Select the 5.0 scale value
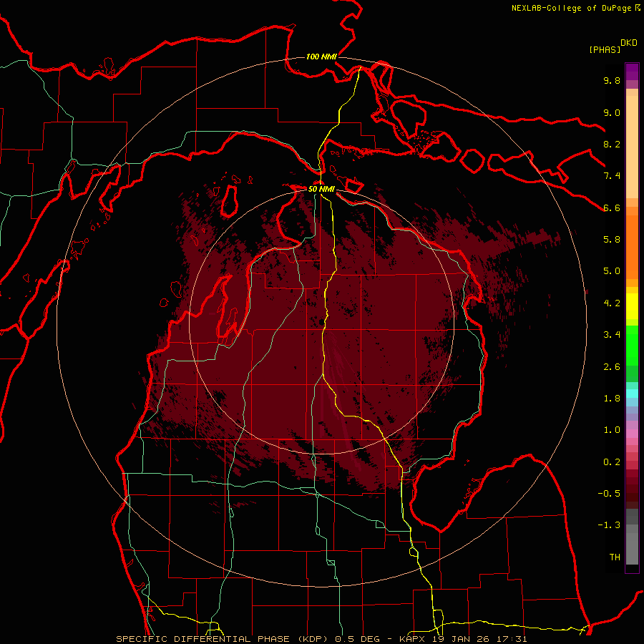 pos(612,271)
